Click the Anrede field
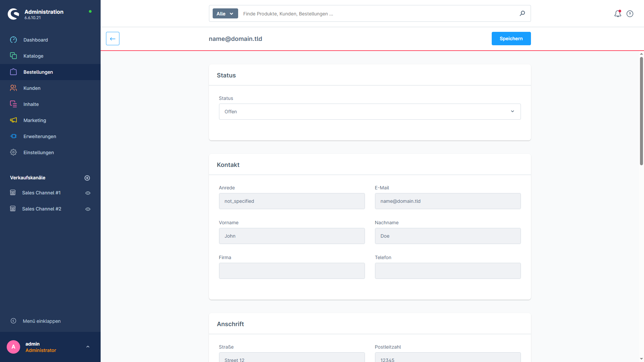 tap(292, 201)
